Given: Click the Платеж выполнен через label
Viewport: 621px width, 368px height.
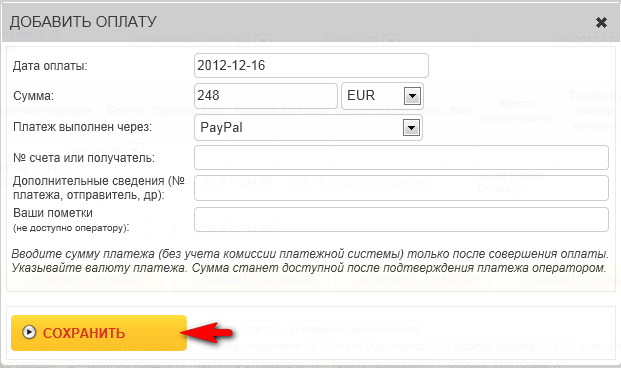Looking at the screenshot, I should [x=82, y=127].
